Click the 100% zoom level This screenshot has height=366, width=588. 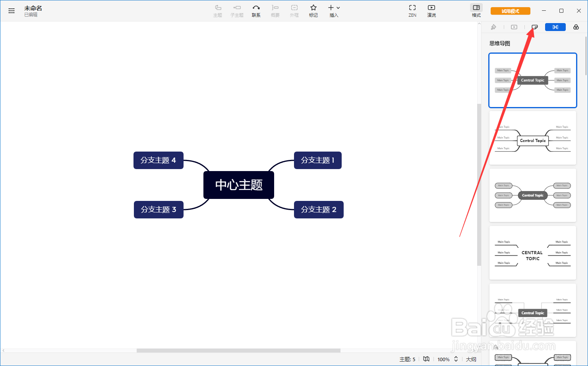[x=443, y=359]
